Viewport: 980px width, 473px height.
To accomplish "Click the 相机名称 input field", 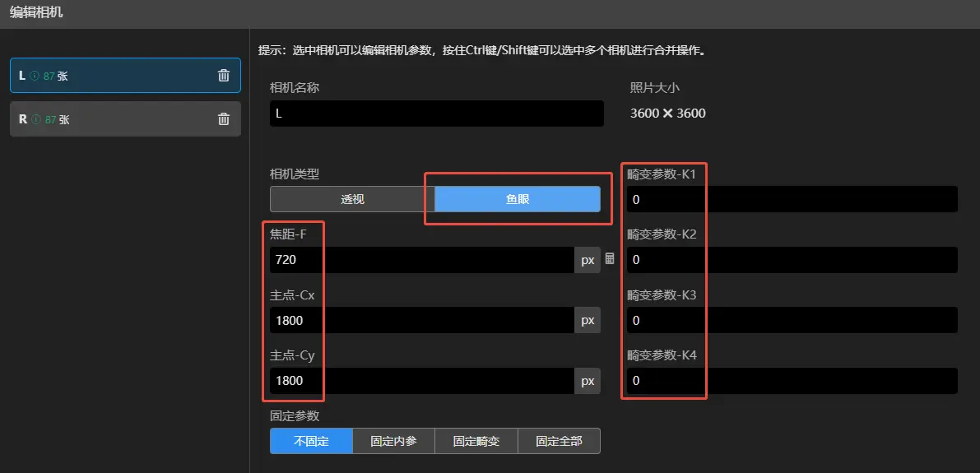I will click(436, 114).
